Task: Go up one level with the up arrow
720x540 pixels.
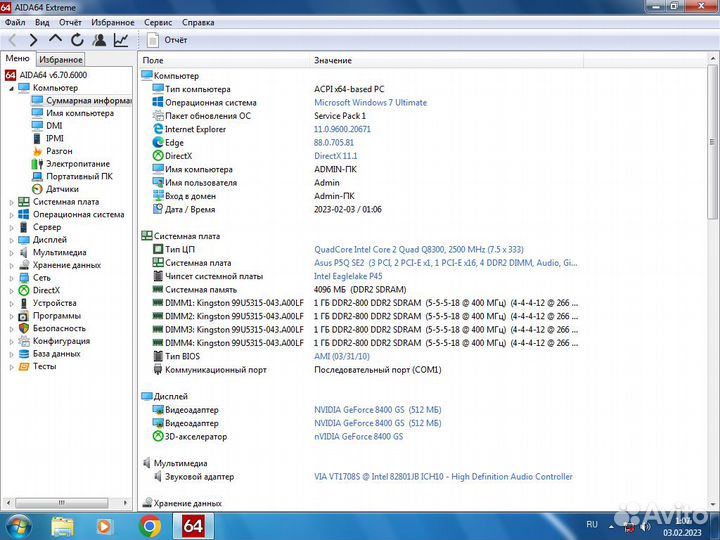Action: (55, 39)
